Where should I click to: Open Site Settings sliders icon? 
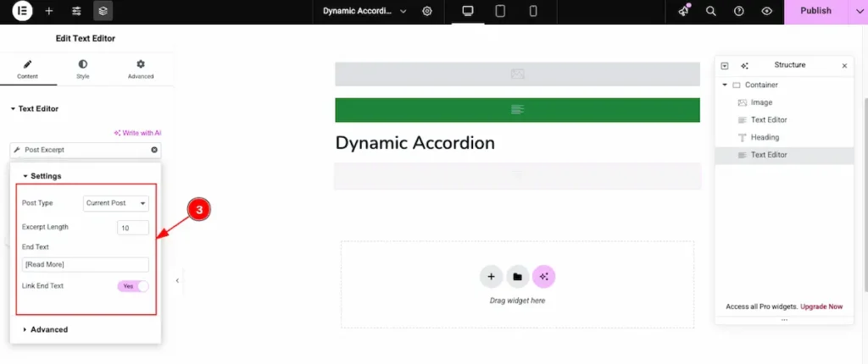(76, 11)
